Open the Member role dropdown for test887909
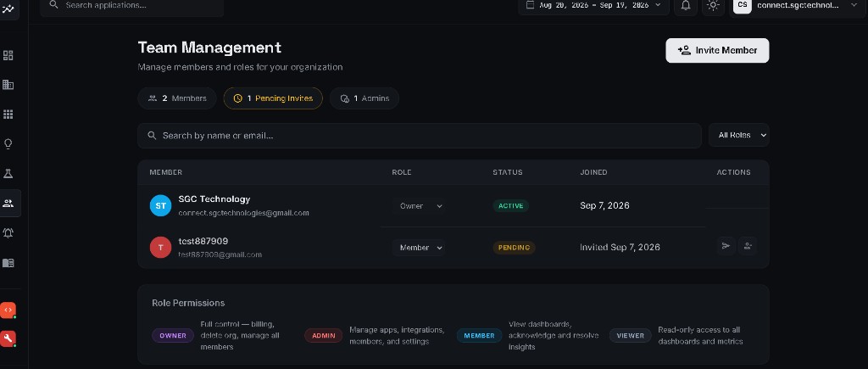This screenshot has width=868, height=369. point(419,248)
